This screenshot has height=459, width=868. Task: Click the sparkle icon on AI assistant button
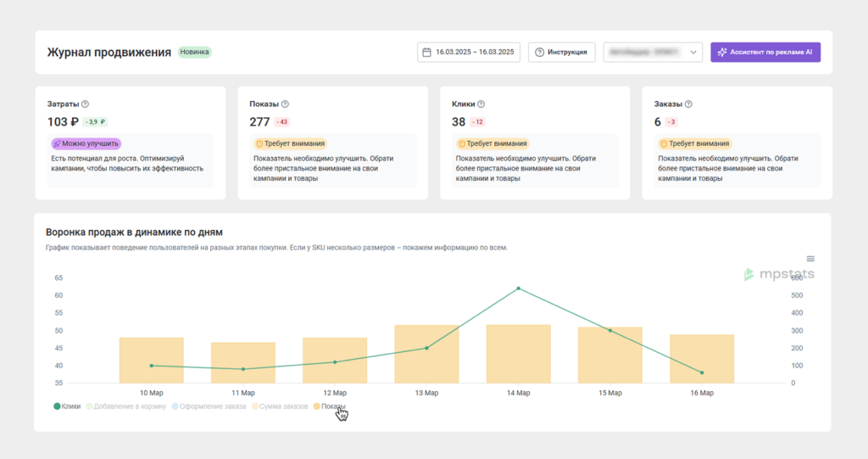click(721, 53)
